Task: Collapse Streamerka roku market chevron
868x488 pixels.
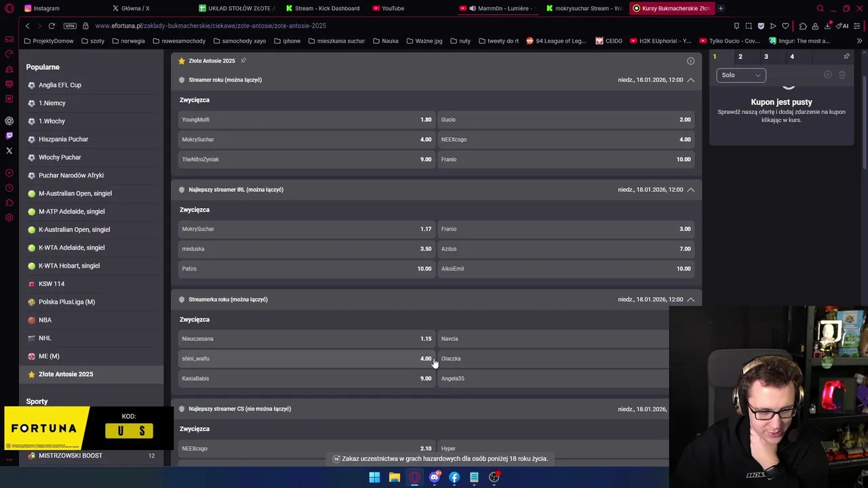Action: pos(690,300)
